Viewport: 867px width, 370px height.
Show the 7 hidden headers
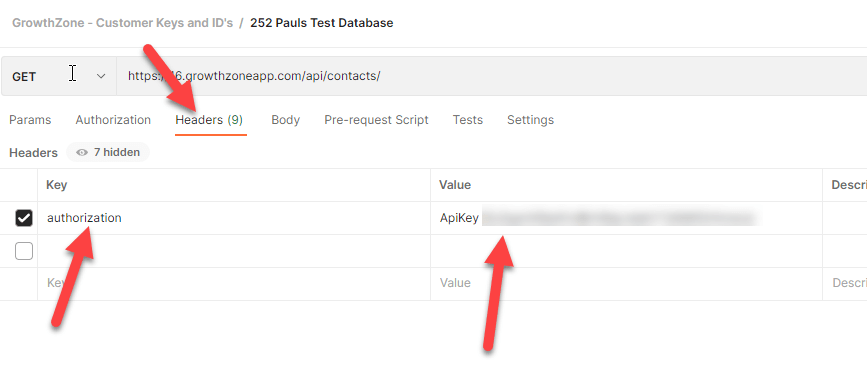[x=108, y=152]
